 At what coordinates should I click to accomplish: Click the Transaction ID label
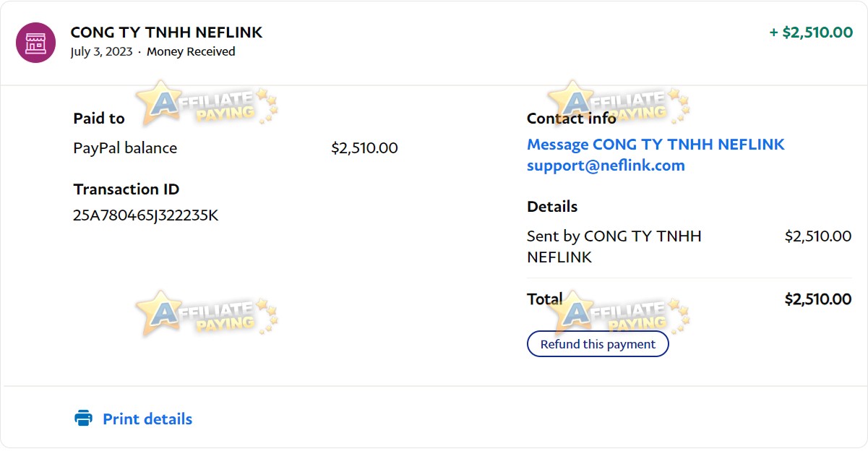[126, 189]
